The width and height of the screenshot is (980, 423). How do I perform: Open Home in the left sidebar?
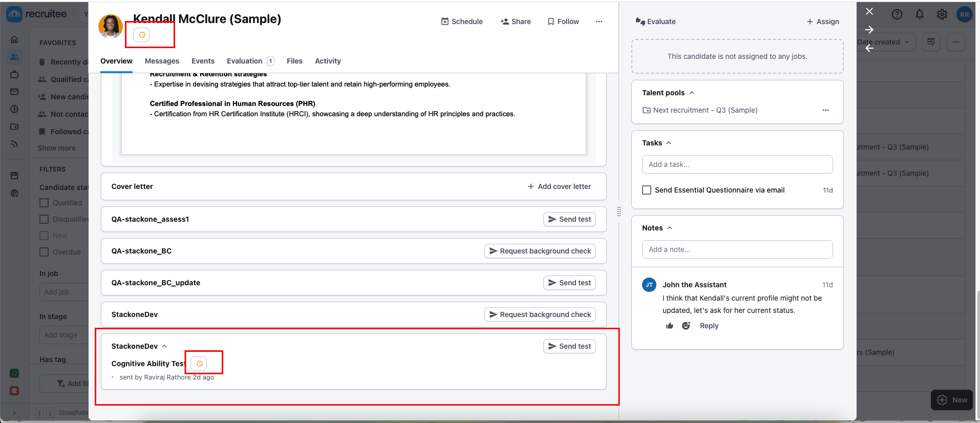14,39
